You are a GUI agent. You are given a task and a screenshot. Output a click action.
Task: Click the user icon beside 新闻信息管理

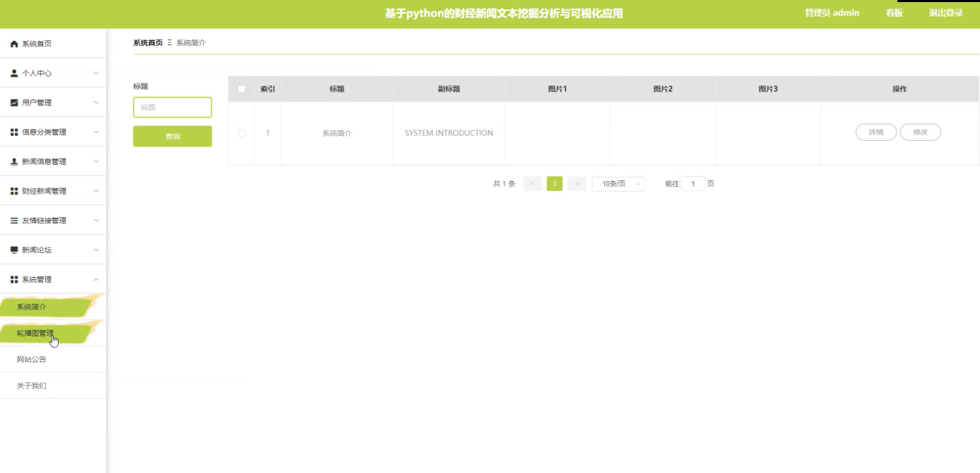(14, 162)
